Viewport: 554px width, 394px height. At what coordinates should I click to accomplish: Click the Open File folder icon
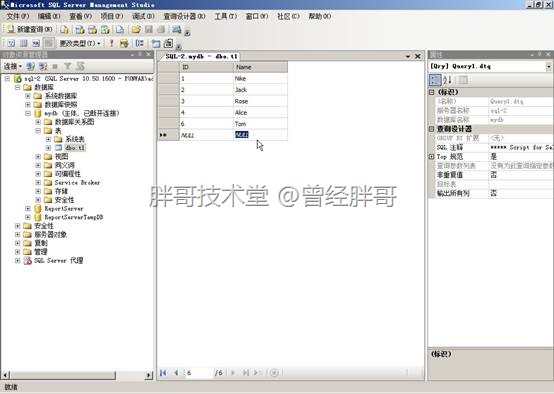(x=136, y=30)
